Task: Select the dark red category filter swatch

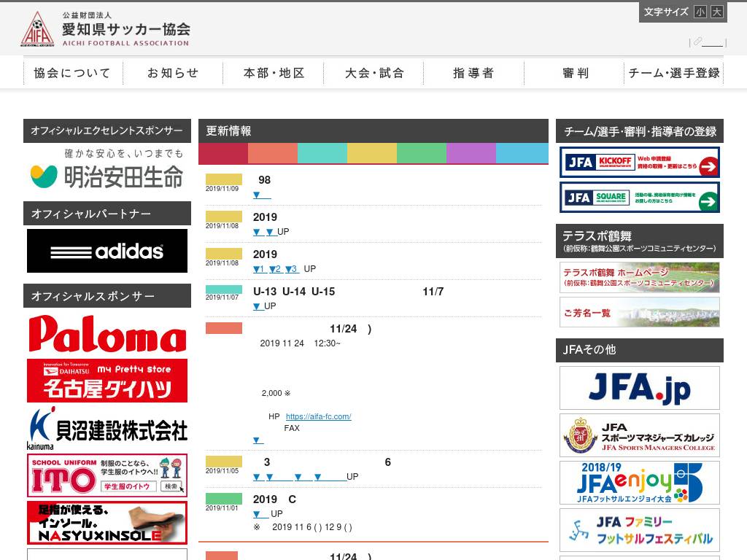Action: tap(223, 153)
